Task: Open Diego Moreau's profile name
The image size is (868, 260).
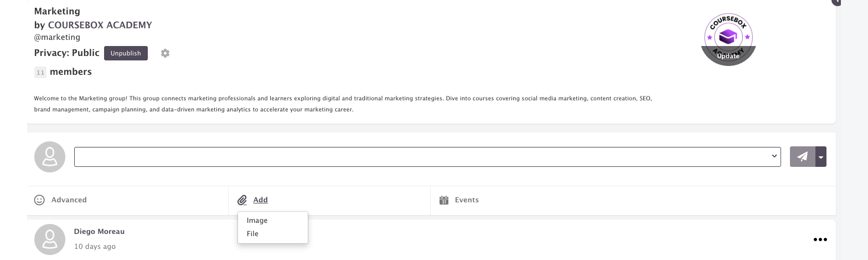Action: pyautogui.click(x=100, y=232)
